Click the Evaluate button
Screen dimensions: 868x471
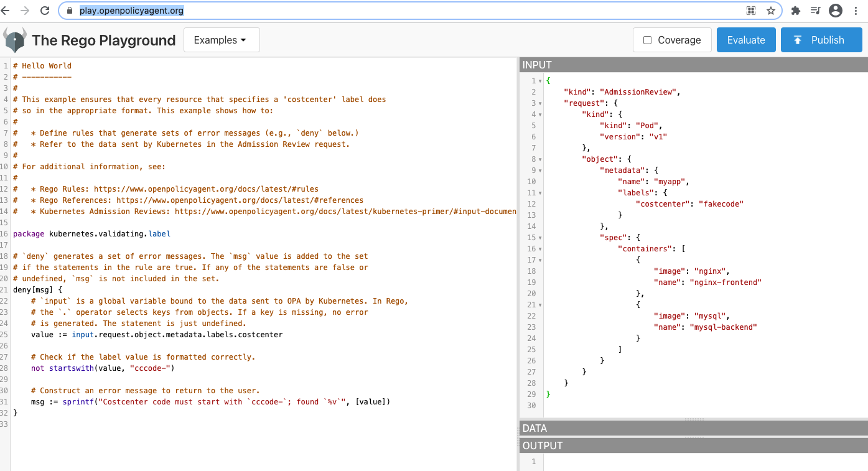coord(745,40)
